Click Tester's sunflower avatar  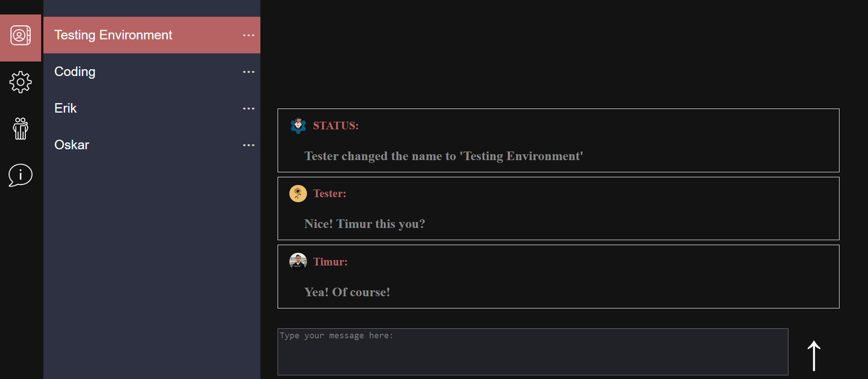click(x=298, y=194)
